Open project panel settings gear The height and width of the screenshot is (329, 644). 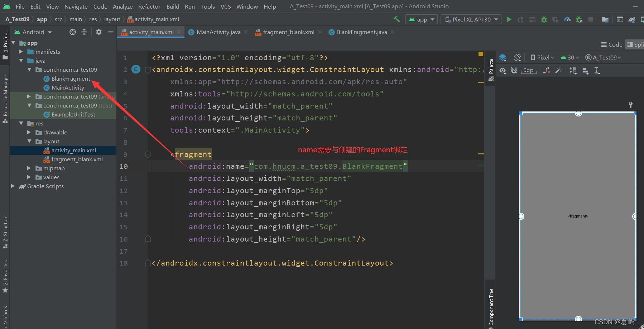99,32
